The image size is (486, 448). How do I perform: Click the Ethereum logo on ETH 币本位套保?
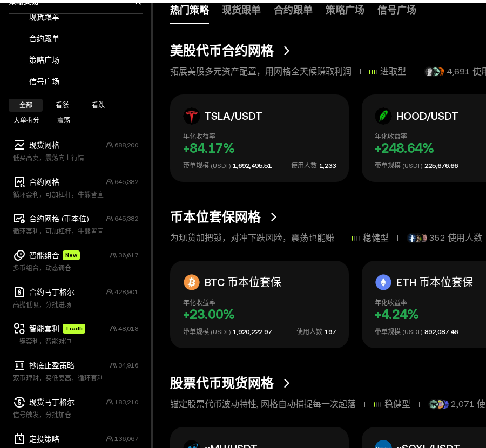(383, 282)
